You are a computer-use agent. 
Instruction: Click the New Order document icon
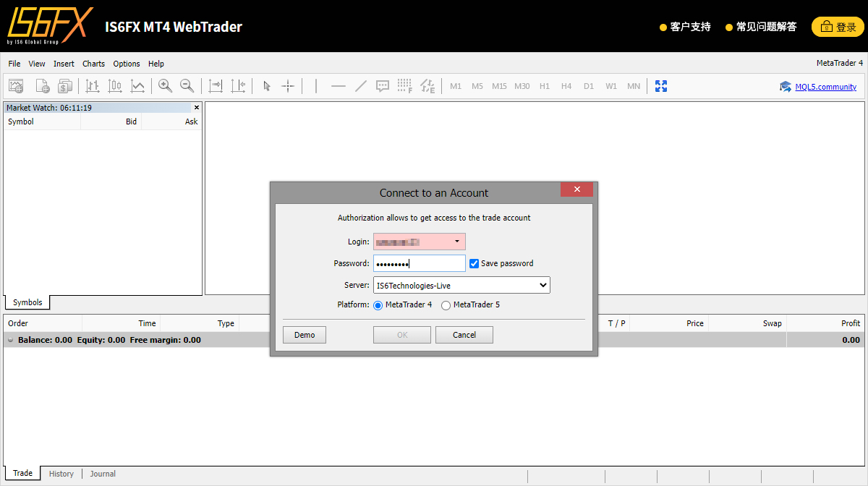tap(42, 86)
